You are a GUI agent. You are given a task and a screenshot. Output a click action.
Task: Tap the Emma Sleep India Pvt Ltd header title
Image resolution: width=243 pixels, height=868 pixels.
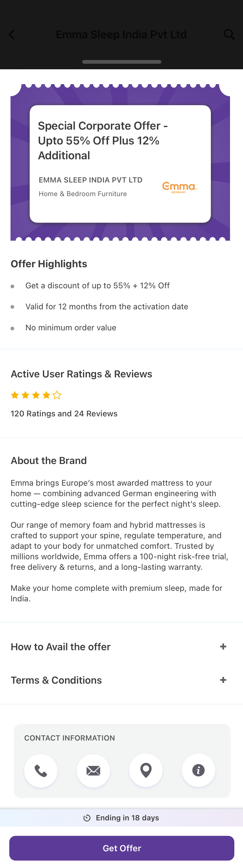[x=121, y=34]
